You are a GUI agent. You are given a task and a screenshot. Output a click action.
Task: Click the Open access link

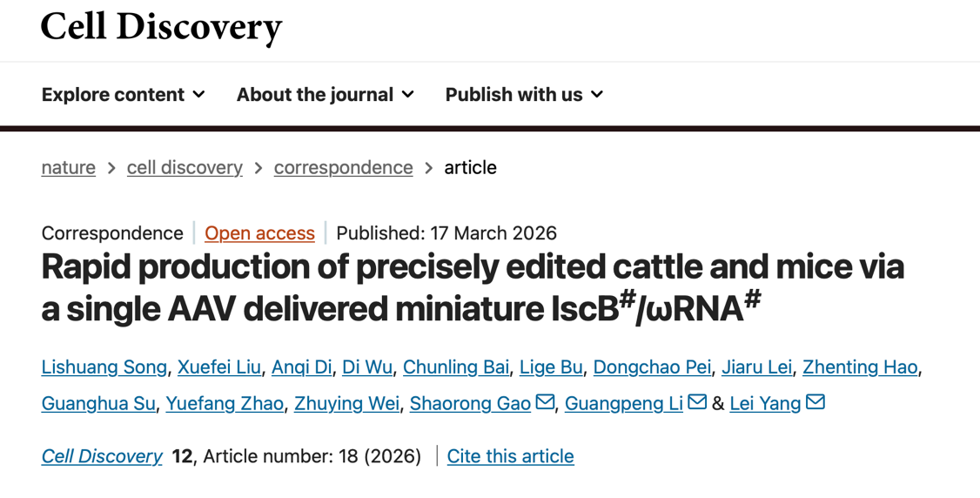coord(259,233)
